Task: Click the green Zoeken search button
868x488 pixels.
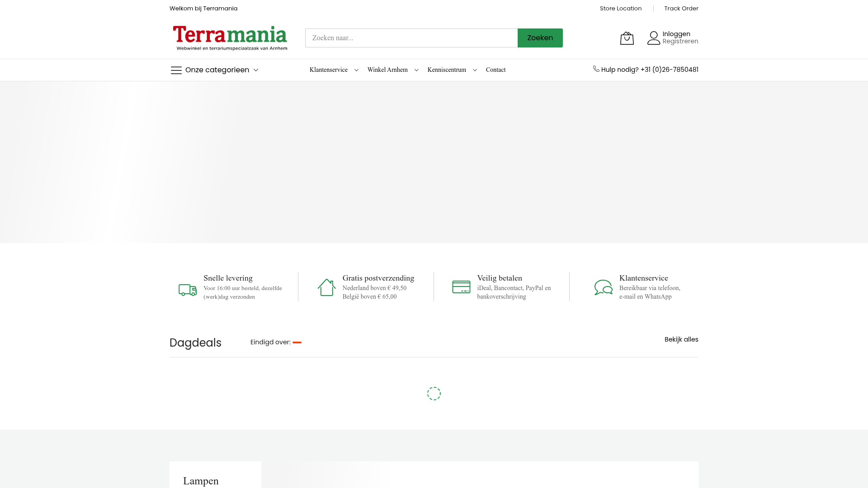Action: pos(540,38)
